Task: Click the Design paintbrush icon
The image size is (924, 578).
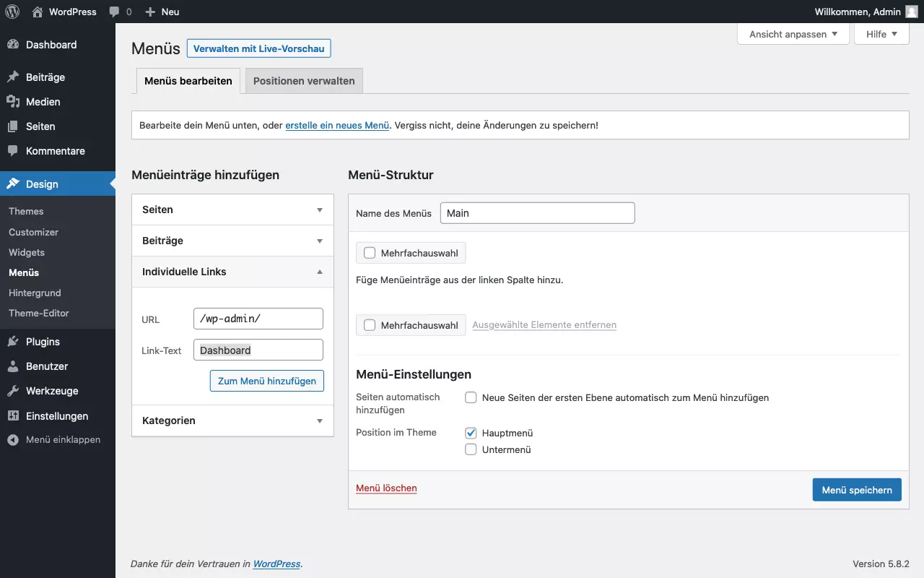Action: (x=13, y=184)
